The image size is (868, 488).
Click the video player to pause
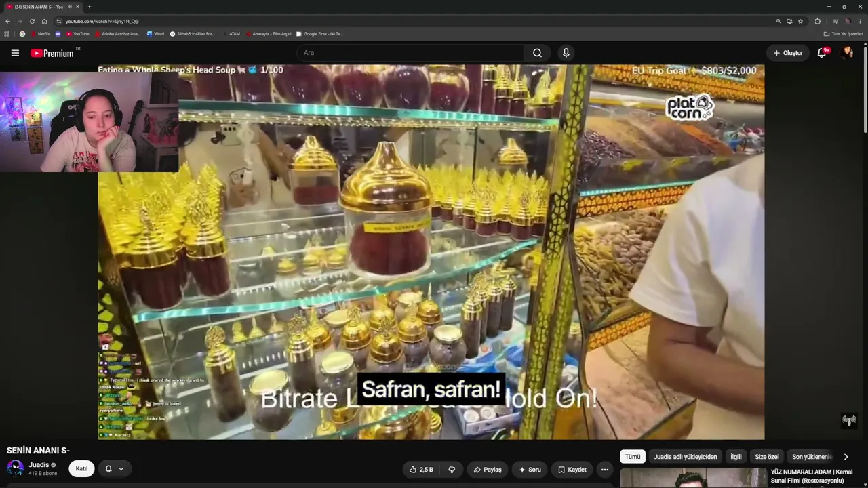click(431, 252)
